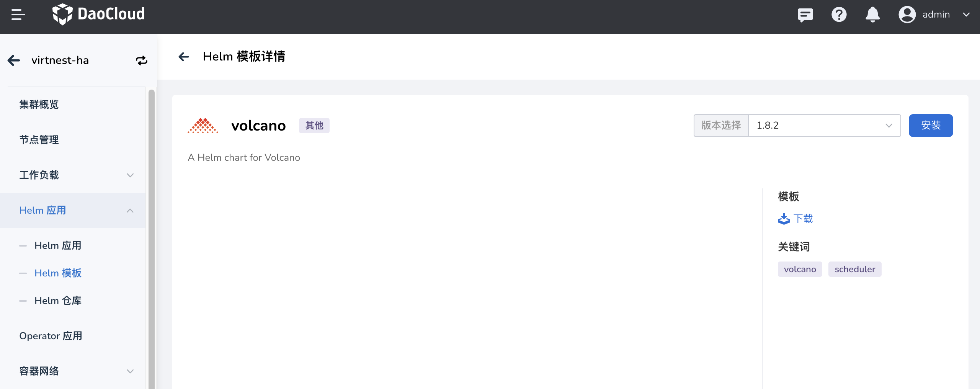This screenshot has width=980, height=389.
Task: Open the notifications bell
Action: tap(872, 15)
